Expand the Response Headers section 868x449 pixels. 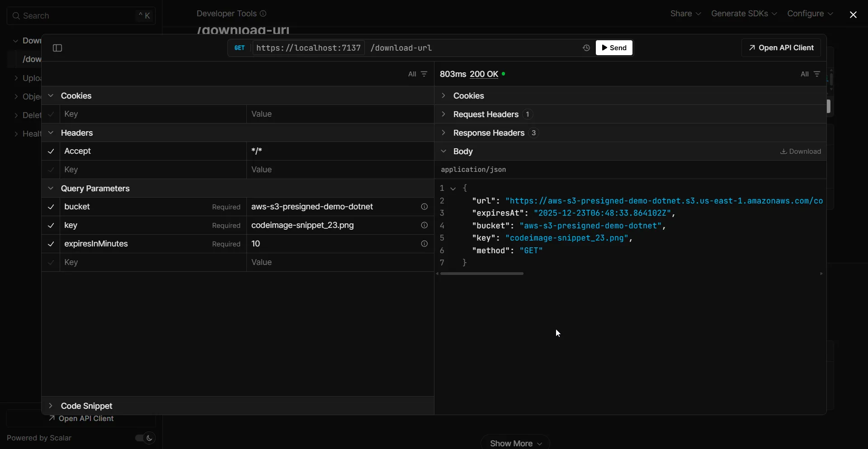tap(488, 133)
